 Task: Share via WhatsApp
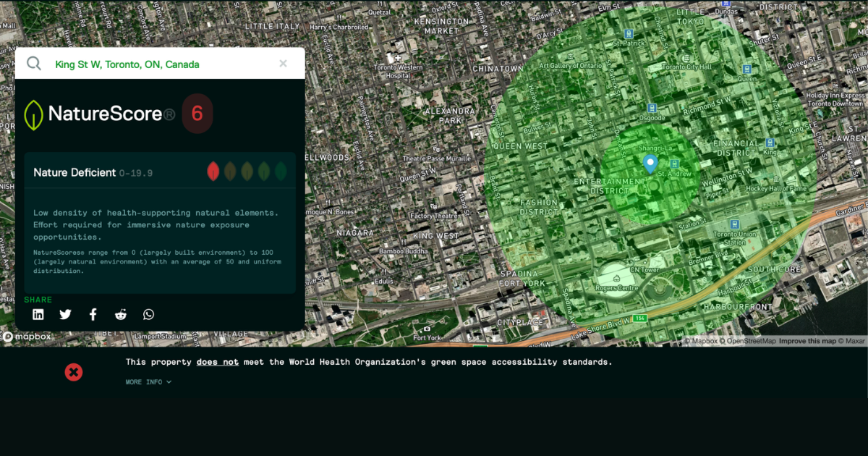(x=148, y=314)
